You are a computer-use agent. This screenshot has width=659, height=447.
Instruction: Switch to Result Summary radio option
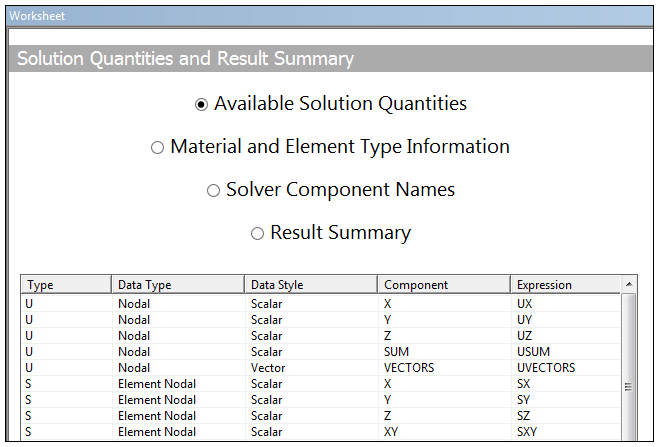coord(257,233)
